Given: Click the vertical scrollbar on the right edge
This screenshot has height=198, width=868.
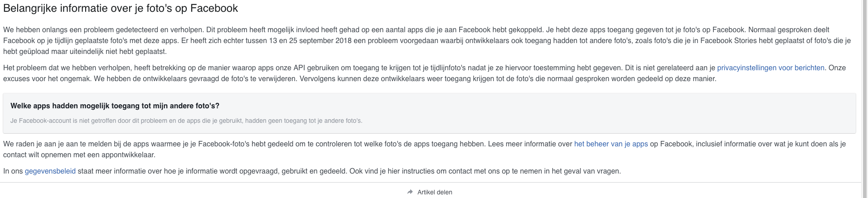Looking at the screenshot, I should click(864, 91).
